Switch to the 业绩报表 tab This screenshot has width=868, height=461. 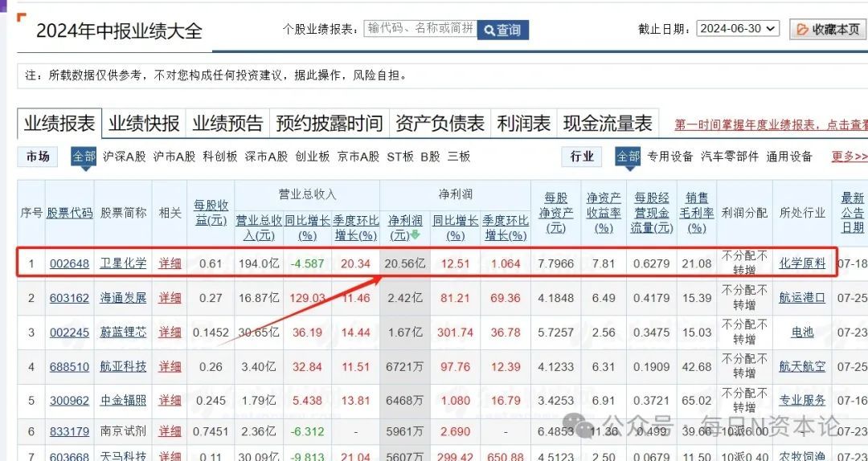59,123
